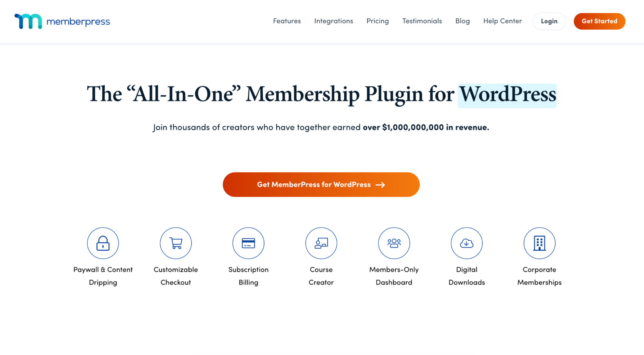Click the Features navigation menu item

287,21
